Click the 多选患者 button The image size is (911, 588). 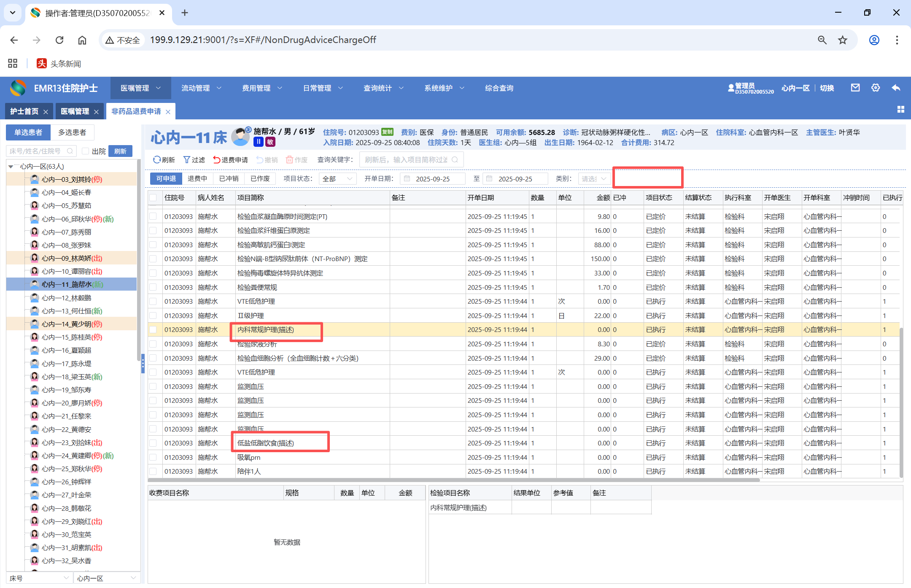(72, 132)
